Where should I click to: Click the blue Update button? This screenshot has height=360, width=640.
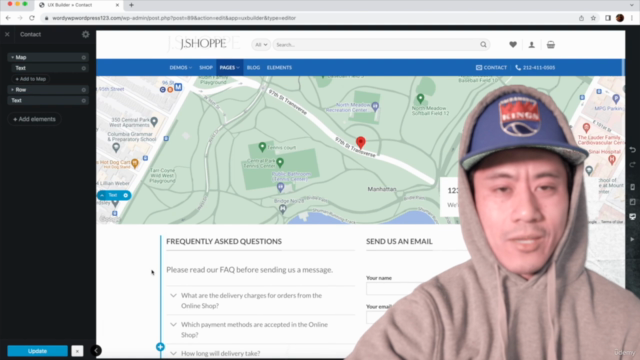pyautogui.click(x=38, y=351)
